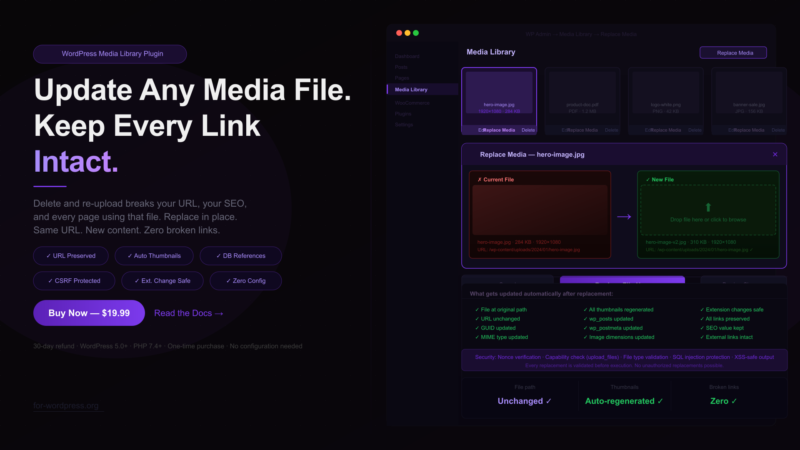Click Replace Media under banner-sale.jpg card
This screenshot has width=800, height=450.
(x=748, y=130)
